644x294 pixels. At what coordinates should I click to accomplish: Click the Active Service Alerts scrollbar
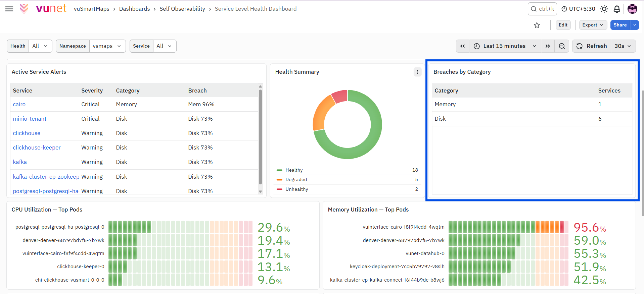[260, 137]
